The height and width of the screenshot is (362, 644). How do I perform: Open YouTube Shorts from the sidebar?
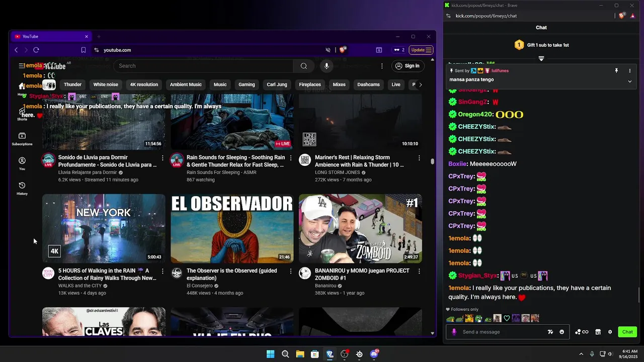click(x=22, y=114)
